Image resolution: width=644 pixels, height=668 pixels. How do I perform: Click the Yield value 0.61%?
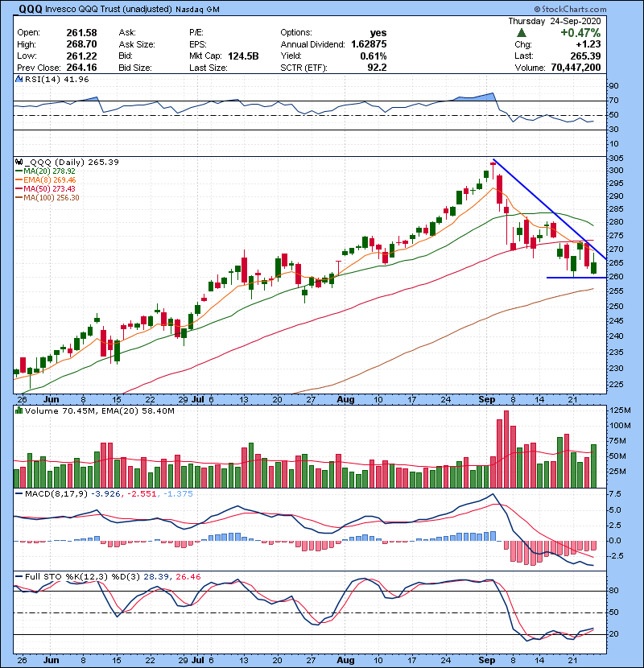pyautogui.click(x=374, y=56)
